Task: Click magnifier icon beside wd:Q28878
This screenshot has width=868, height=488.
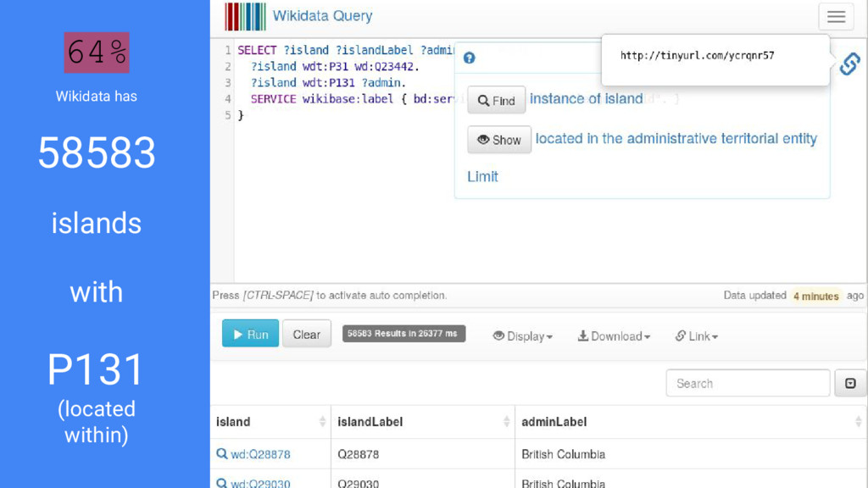Action: (x=222, y=454)
